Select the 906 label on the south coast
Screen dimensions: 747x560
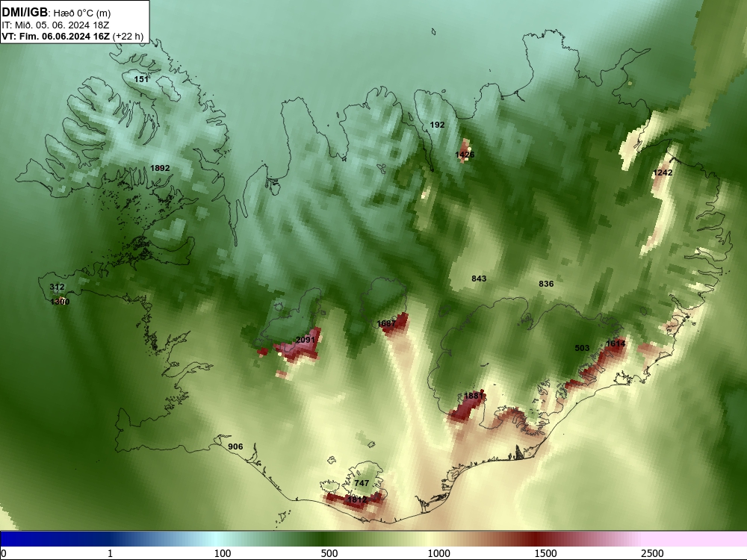point(235,447)
